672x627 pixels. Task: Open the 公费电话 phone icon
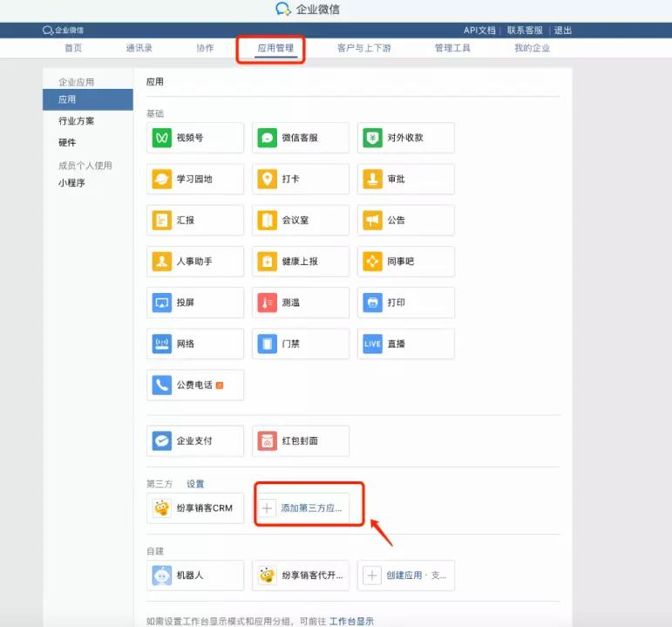click(161, 385)
